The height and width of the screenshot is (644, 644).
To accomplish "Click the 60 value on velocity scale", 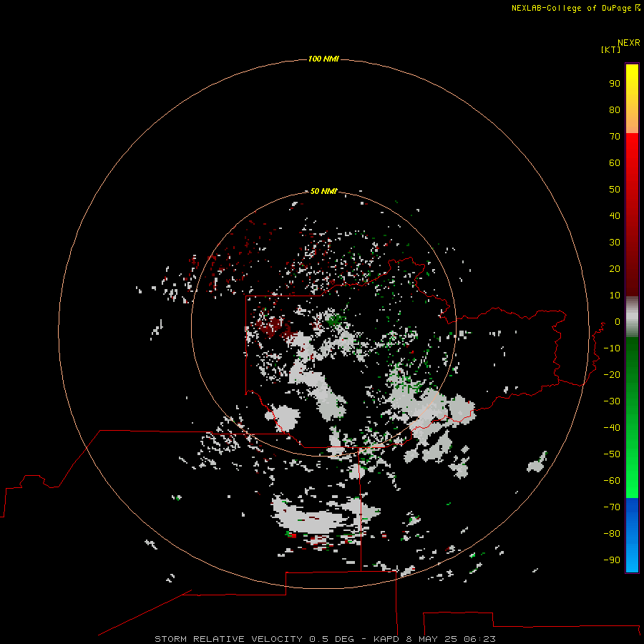I will [615, 163].
